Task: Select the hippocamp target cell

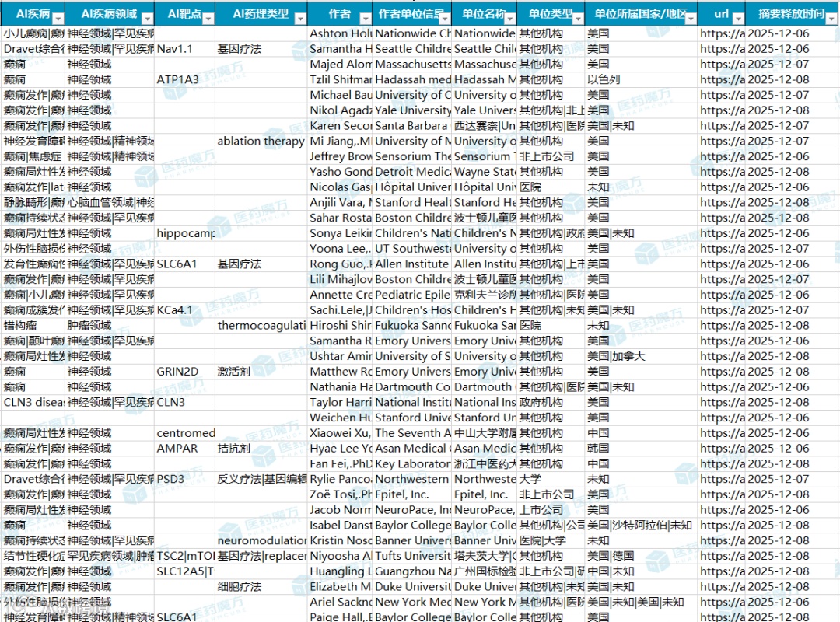Action: [x=185, y=233]
